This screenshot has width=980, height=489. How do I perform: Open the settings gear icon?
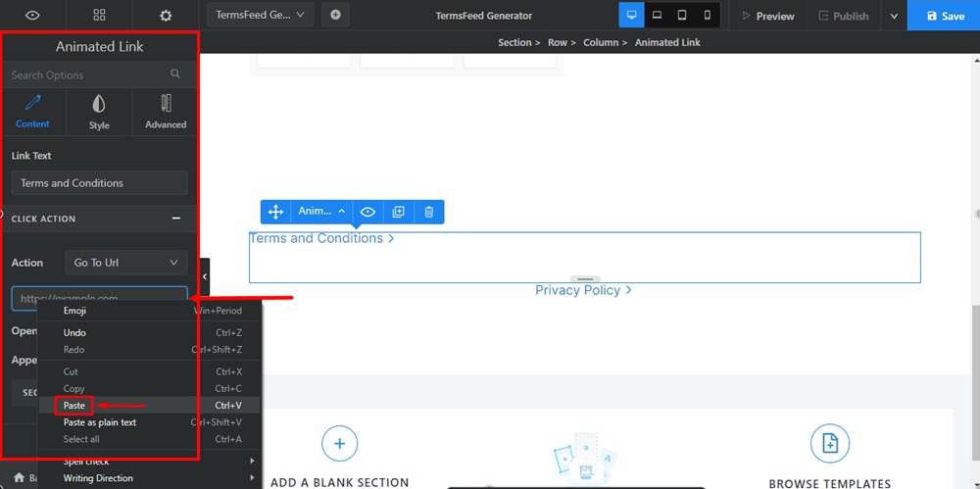(166, 16)
